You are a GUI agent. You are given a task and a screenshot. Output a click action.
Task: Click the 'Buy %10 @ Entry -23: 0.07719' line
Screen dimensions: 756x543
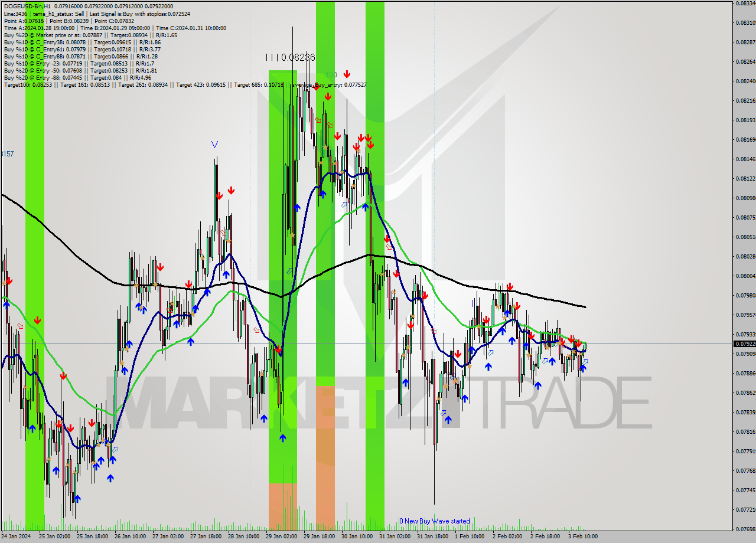tap(43, 63)
